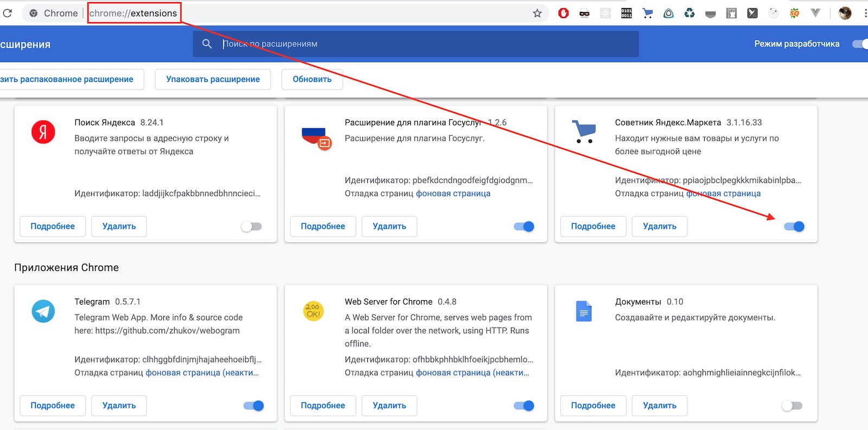Click load unpacked extension button
The width and height of the screenshot is (868, 430).
click(x=72, y=79)
